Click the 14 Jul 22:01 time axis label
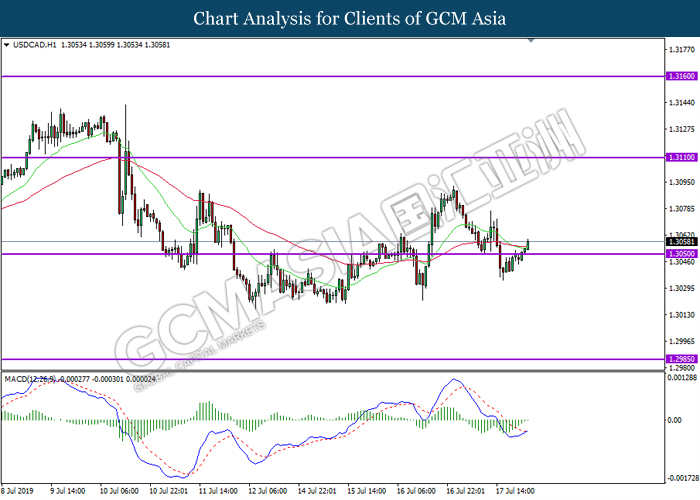This screenshot has height=500, width=700. click(317, 491)
